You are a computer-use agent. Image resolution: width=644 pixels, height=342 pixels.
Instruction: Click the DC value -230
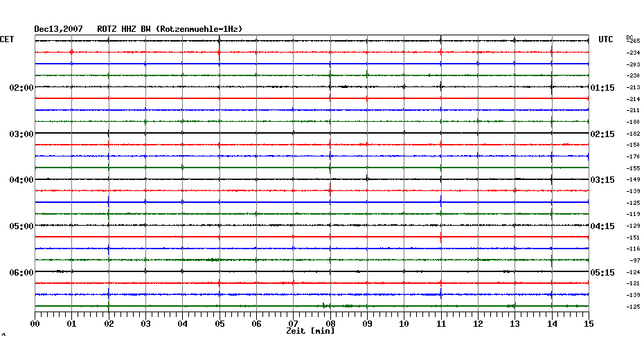[x=633, y=76]
